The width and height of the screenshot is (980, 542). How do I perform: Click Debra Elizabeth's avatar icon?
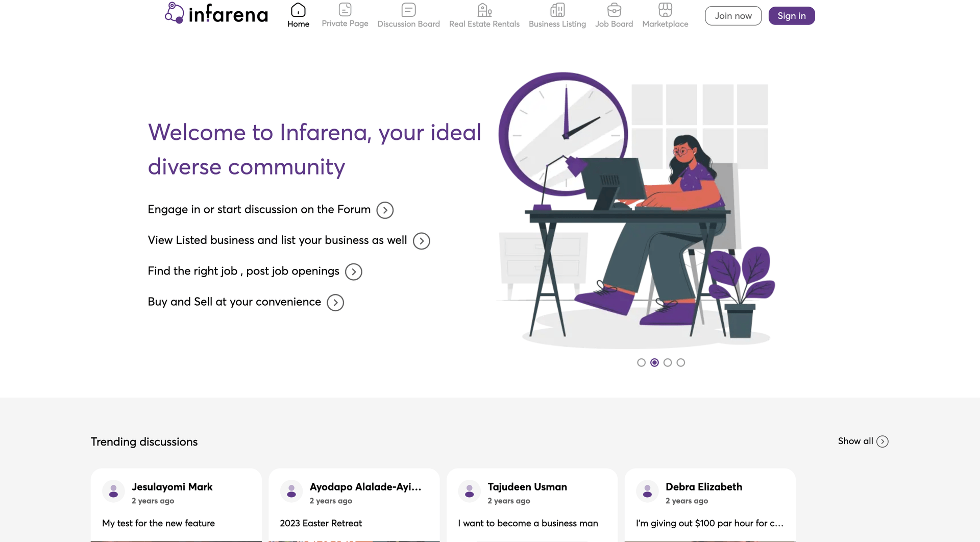(x=648, y=491)
